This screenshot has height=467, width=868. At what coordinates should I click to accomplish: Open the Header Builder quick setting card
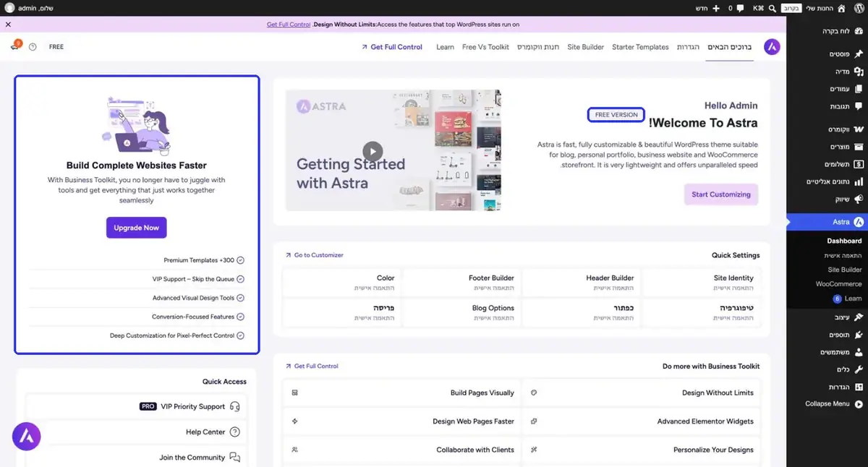(580, 283)
